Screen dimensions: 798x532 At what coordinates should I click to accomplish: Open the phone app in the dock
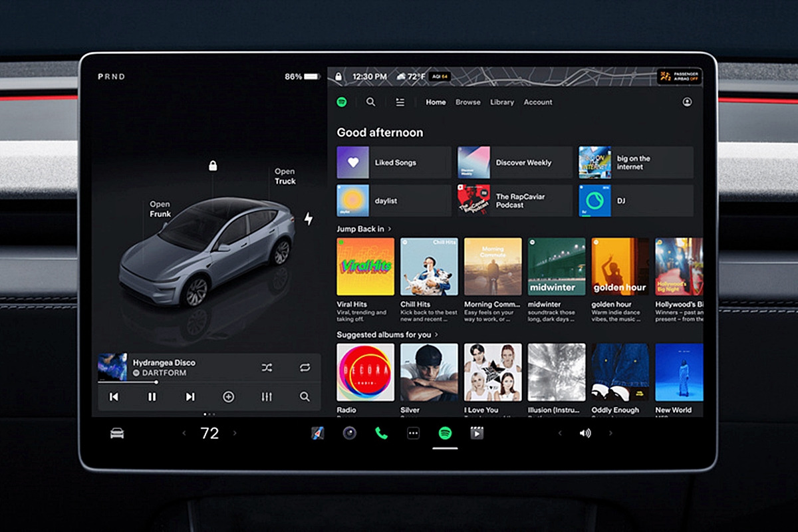pyautogui.click(x=381, y=434)
